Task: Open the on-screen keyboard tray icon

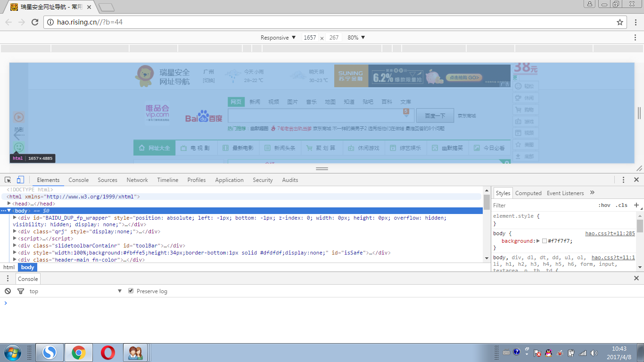Action: [506, 353]
